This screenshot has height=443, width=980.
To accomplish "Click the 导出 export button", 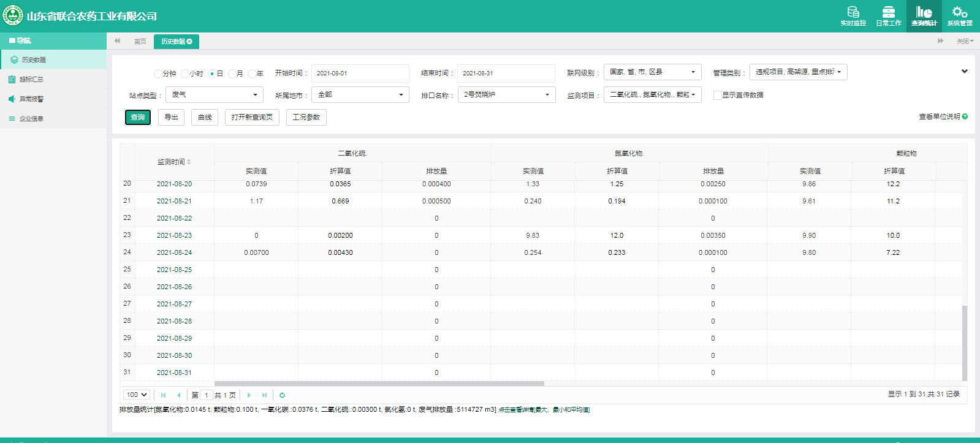I will pyautogui.click(x=171, y=117).
